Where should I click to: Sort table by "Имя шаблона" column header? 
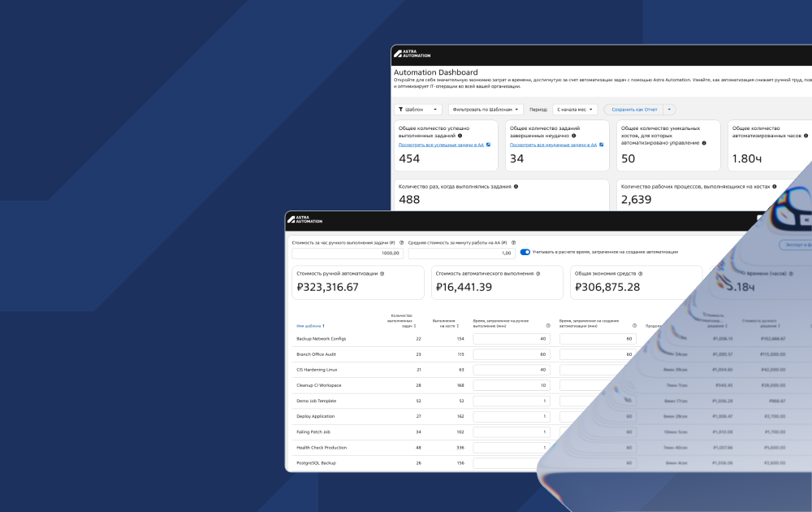(x=310, y=326)
